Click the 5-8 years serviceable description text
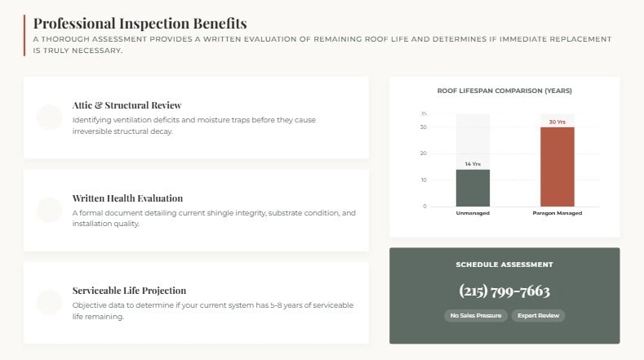 tap(213, 310)
